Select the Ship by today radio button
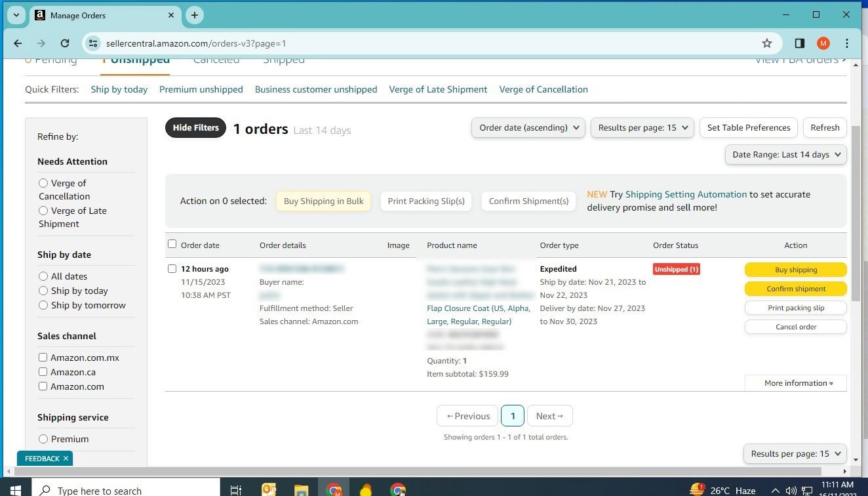This screenshot has height=496, width=868. pyautogui.click(x=43, y=291)
